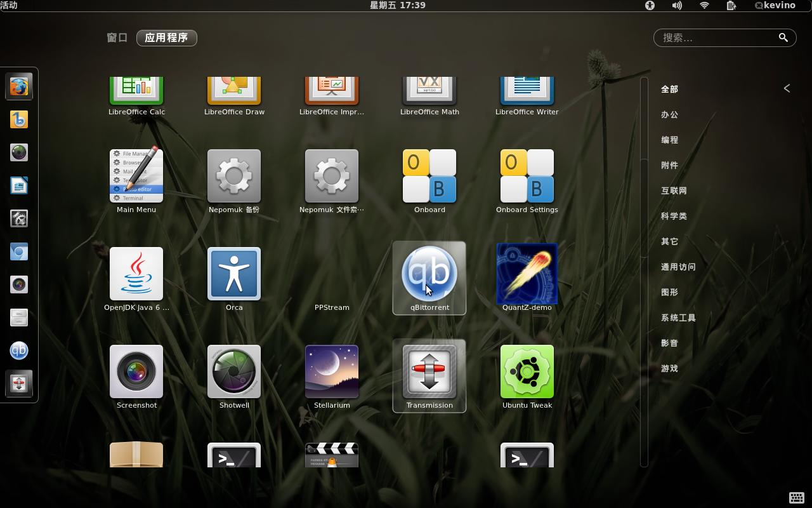Select the 科学类 category
This screenshot has height=508, width=812.
pyautogui.click(x=674, y=216)
